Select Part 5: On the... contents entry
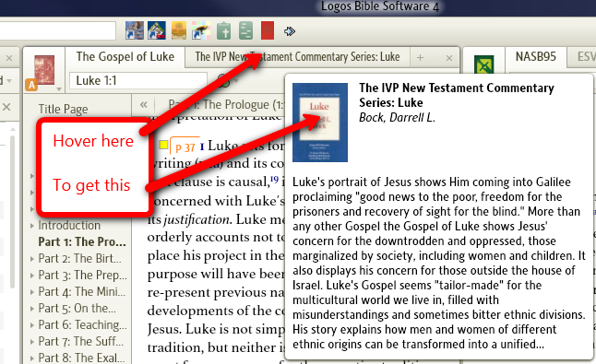 coord(77,309)
